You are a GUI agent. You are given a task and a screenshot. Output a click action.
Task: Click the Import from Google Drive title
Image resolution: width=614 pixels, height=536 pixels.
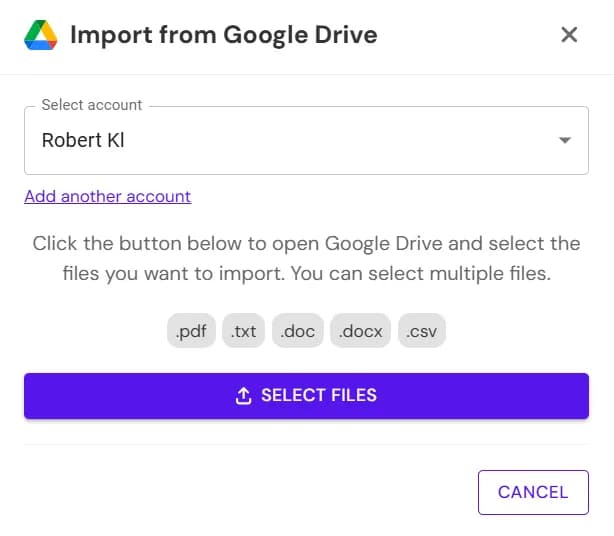click(x=224, y=35)
